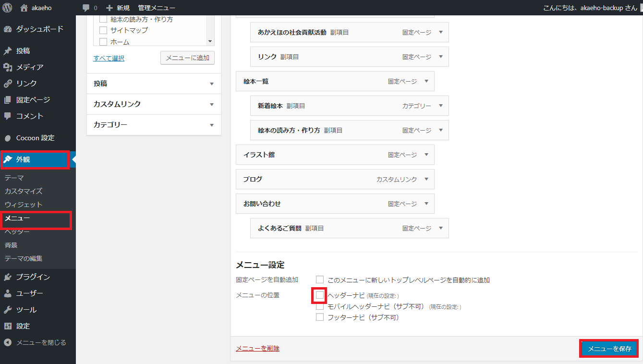Save changes with メニューを保存
643x364 pixels.
608,348
